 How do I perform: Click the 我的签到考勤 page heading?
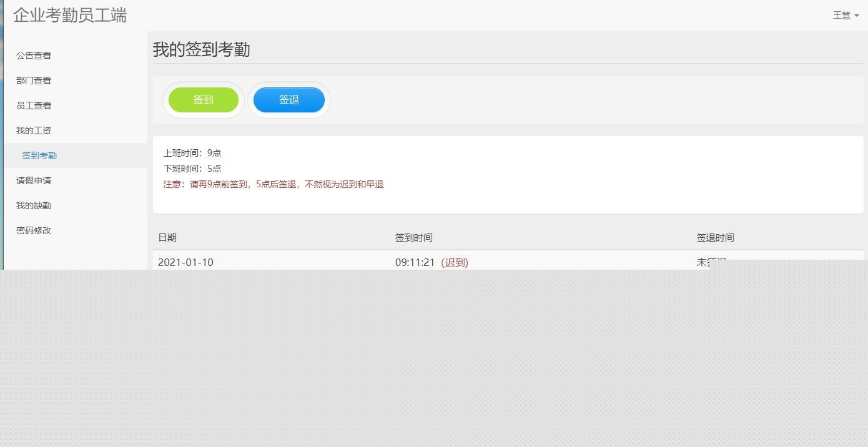coord(201,49)
